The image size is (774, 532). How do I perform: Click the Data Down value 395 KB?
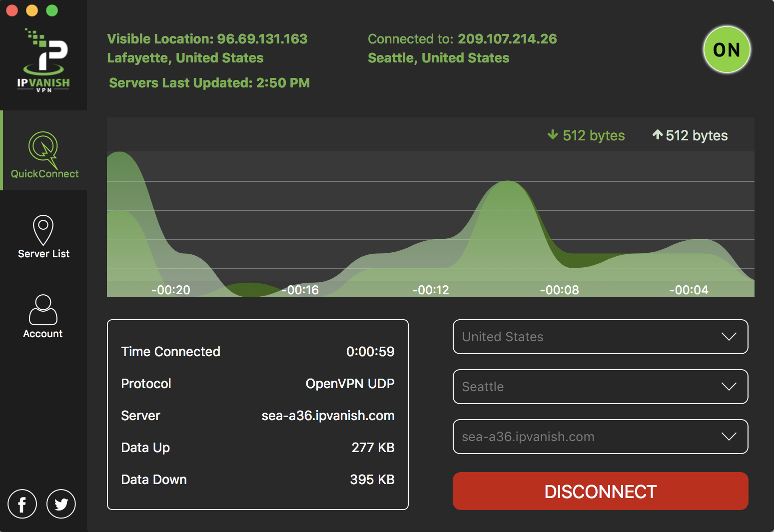pyautogui.click(x=372, y=480)
